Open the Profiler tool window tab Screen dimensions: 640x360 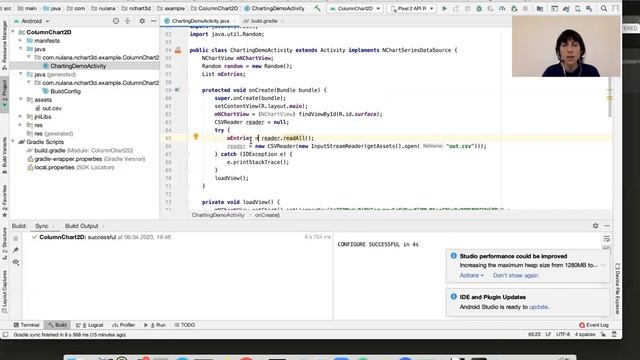point(124,325)
